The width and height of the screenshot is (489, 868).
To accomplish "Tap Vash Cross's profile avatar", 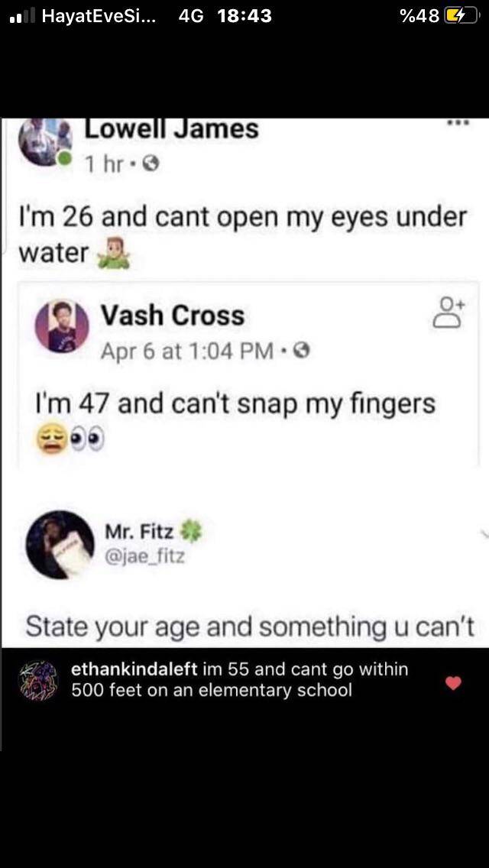I will [63, 325].
